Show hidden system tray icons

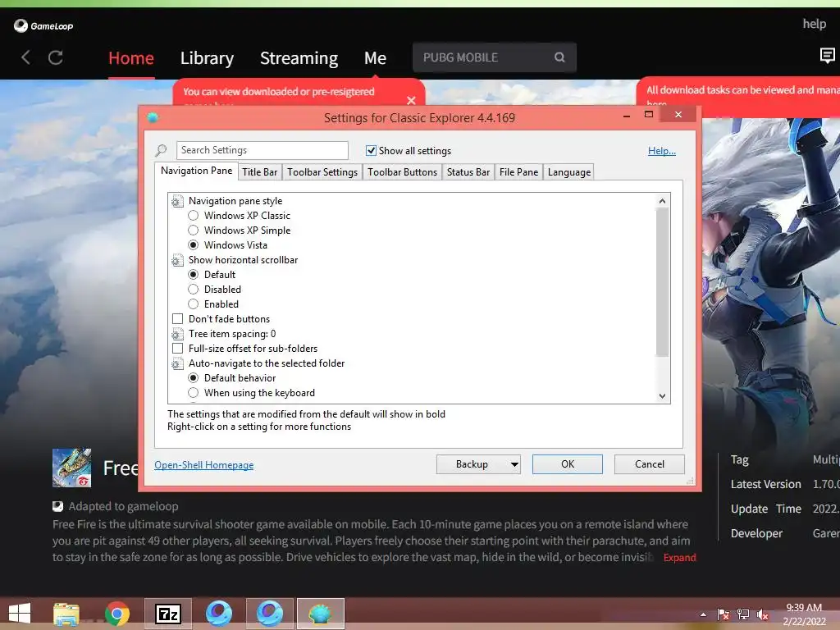tap(703, 614)
